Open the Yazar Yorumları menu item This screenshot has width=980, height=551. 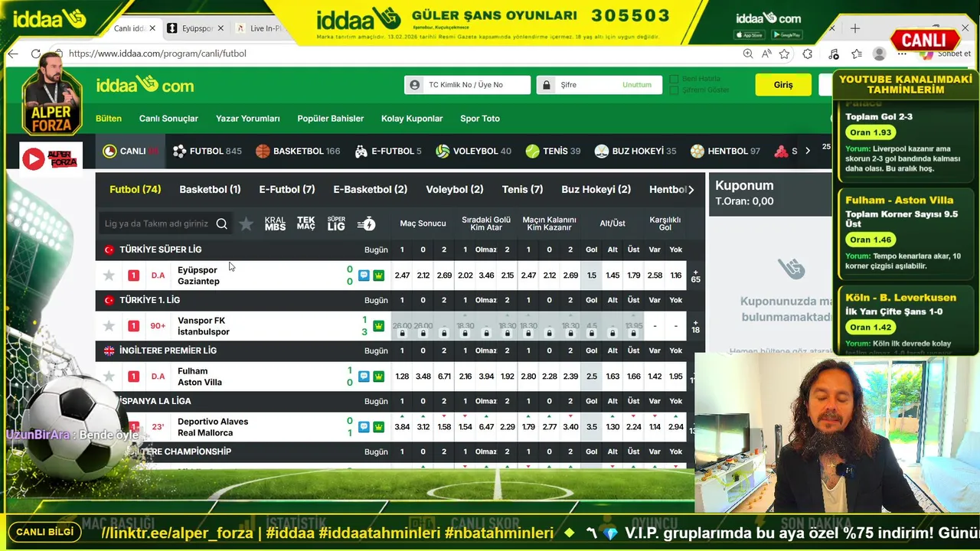tap(248, 119)
